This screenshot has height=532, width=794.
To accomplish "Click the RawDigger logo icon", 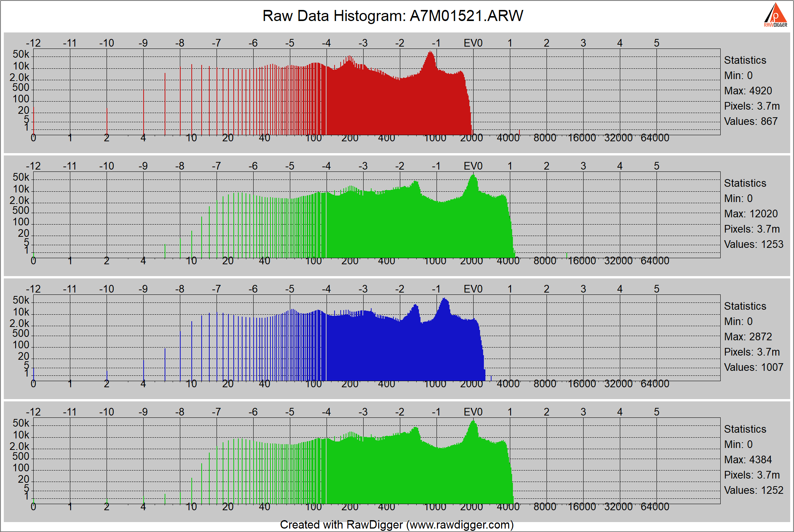I will click(775, 15).
